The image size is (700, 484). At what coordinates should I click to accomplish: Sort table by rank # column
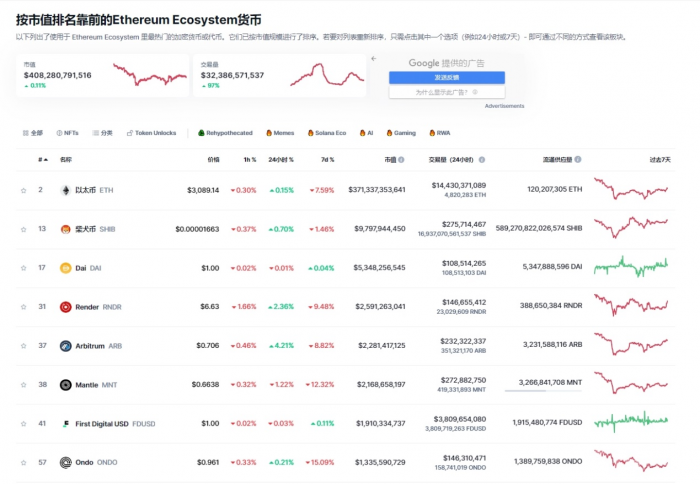tap(43, 160)
